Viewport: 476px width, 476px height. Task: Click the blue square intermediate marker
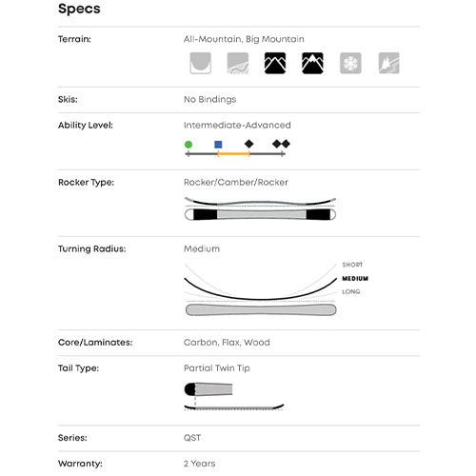(x=218, y=145)
